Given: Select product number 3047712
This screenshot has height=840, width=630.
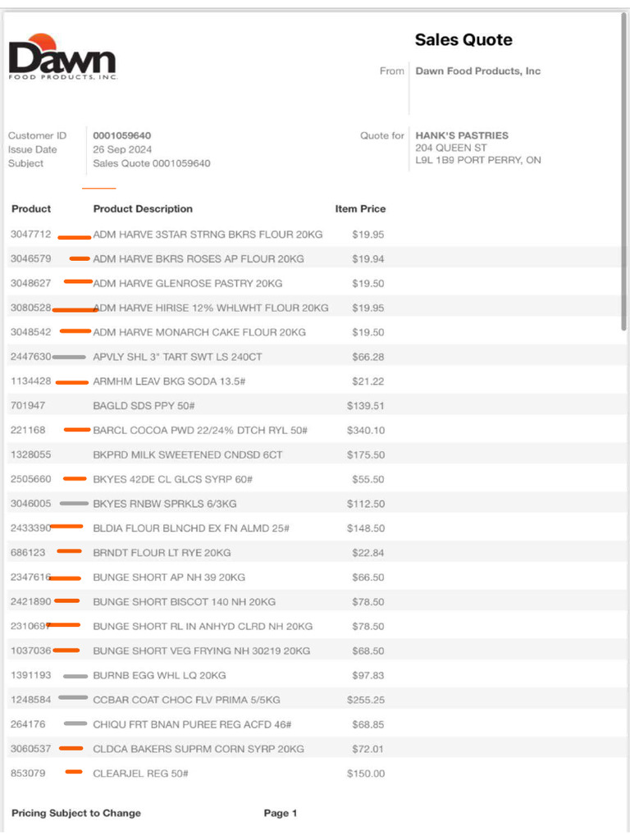Looking at the screenshot, I should [30, 234].
